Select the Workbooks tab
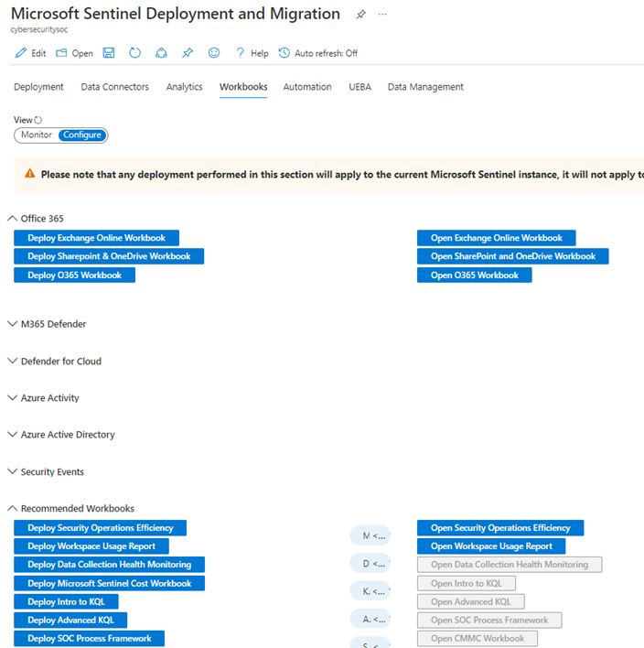This screenshot has height=648, width=644. click(243, 87)
